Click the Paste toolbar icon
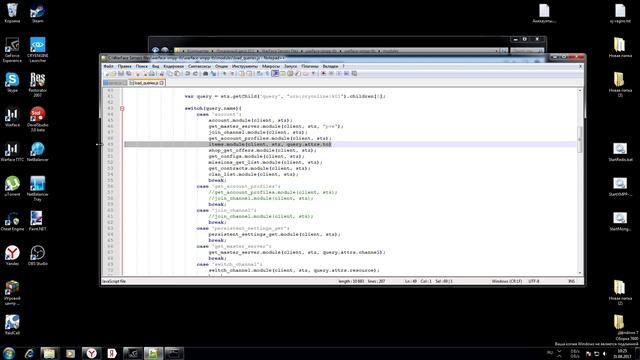This screenshot has height=360, width=640. (x=177, y=74)
